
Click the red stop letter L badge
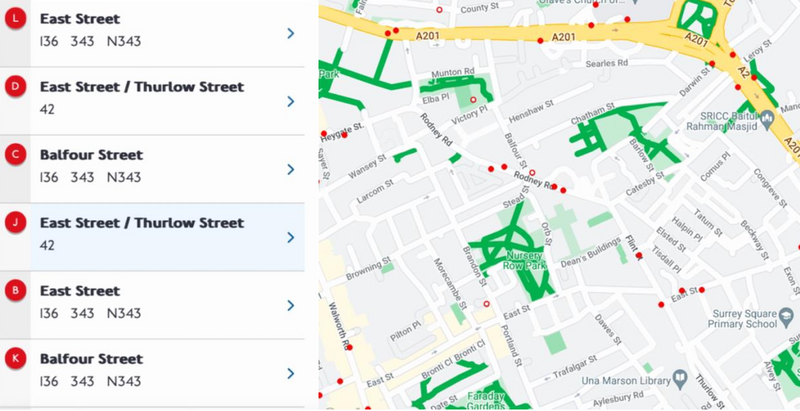coord(14,20)
